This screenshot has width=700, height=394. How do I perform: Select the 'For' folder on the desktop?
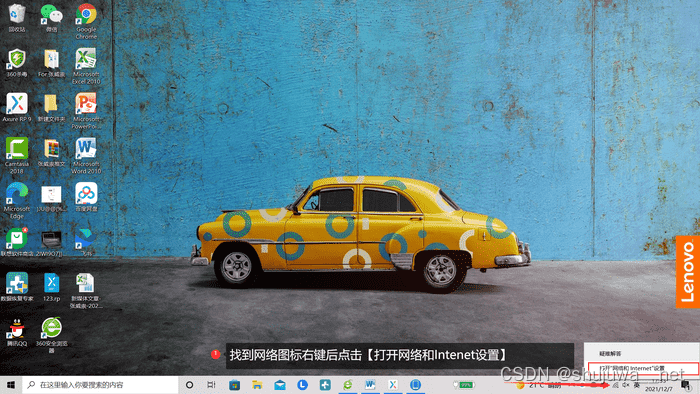click(51, 63)
